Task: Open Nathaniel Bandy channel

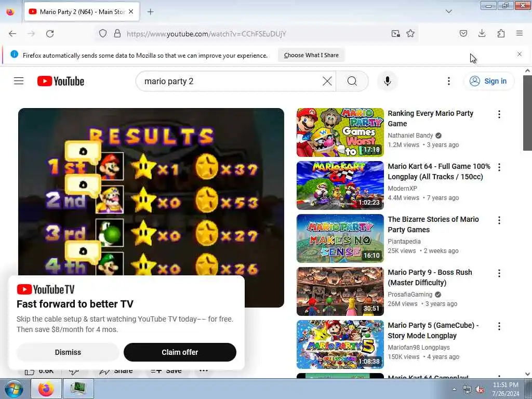Action: [x=410, y=136]
